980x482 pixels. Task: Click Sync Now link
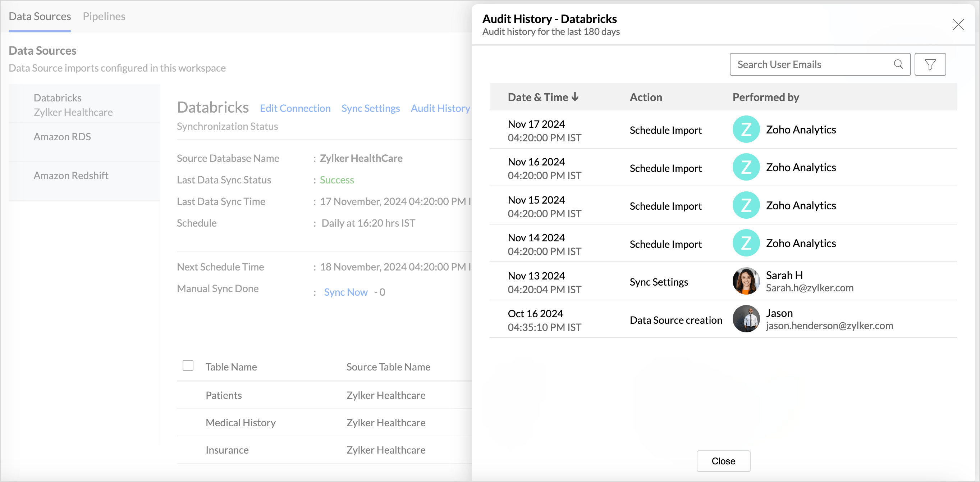(x=345, y=292)
